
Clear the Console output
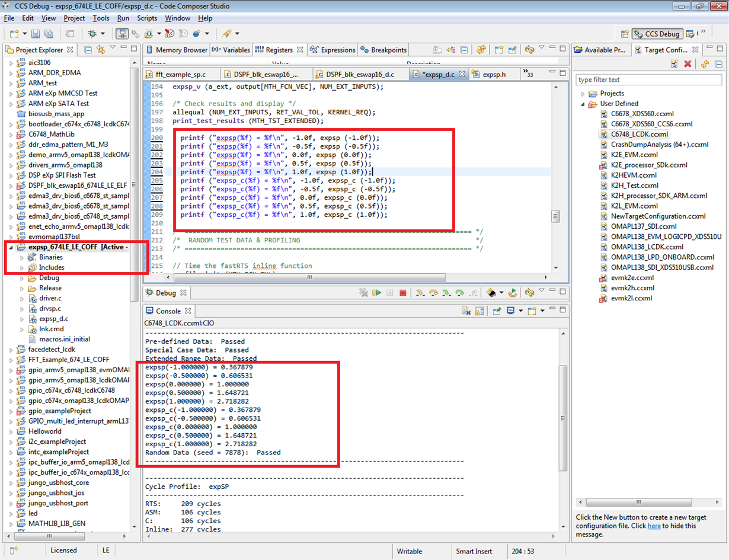[x=466, y=311]
